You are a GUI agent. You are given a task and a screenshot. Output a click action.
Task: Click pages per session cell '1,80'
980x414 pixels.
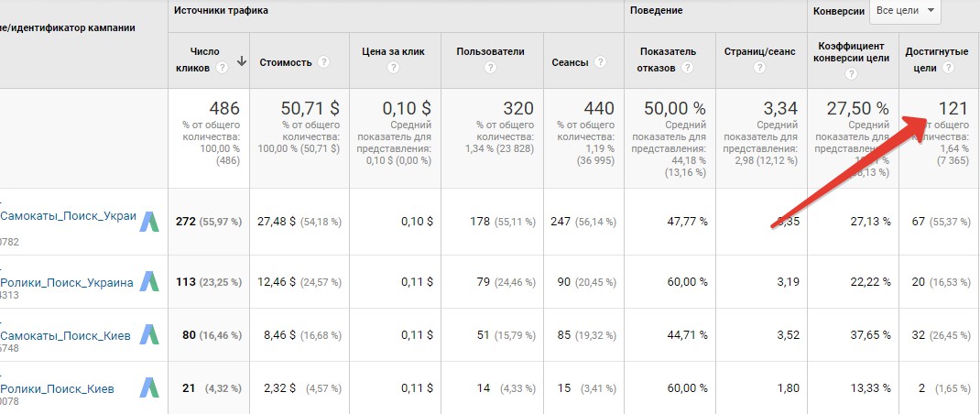click(x=788, y=388)
